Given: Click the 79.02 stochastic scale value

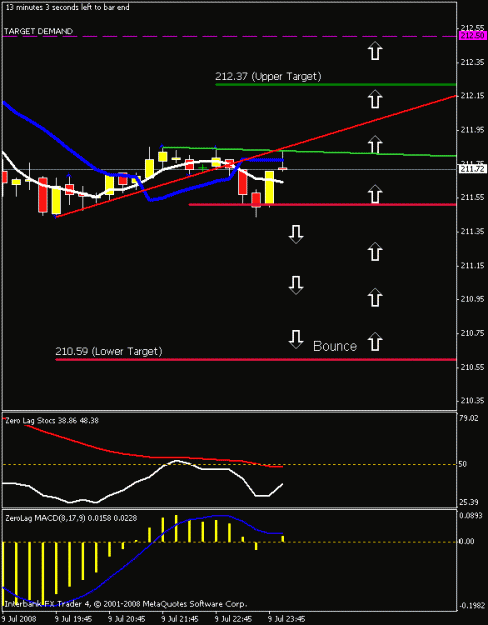Looking at the screenshot, I should pyautogui.click(x=469, y=419).
